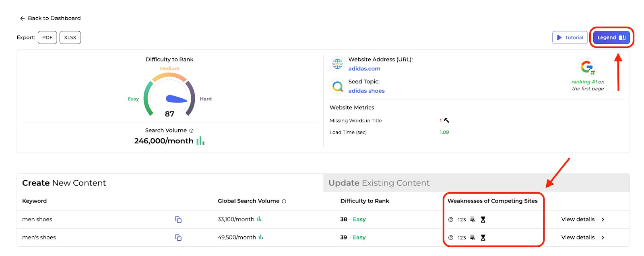Click the Difficulty to Rank column header
This screenshot has height=256, width=644.
point(365,201)
